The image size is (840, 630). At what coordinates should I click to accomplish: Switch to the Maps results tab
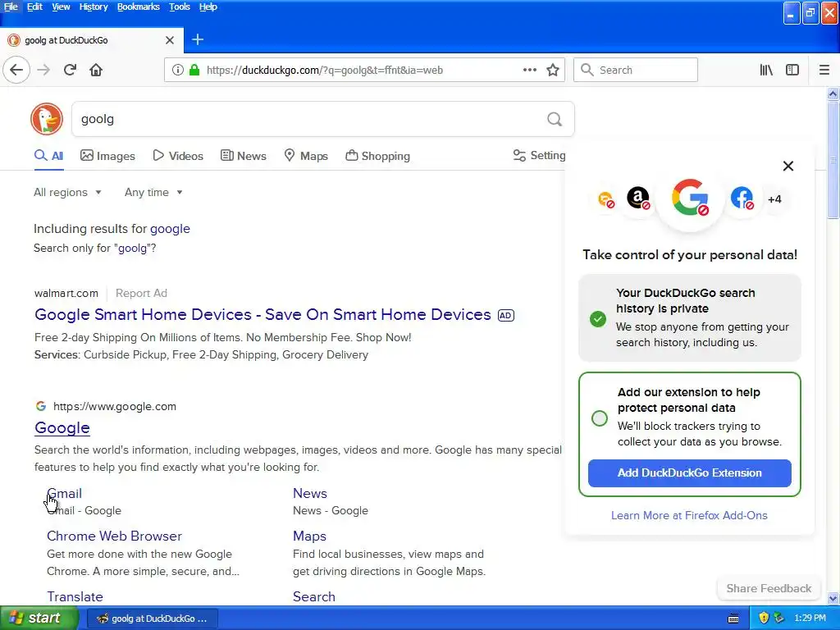click(306, 156)
